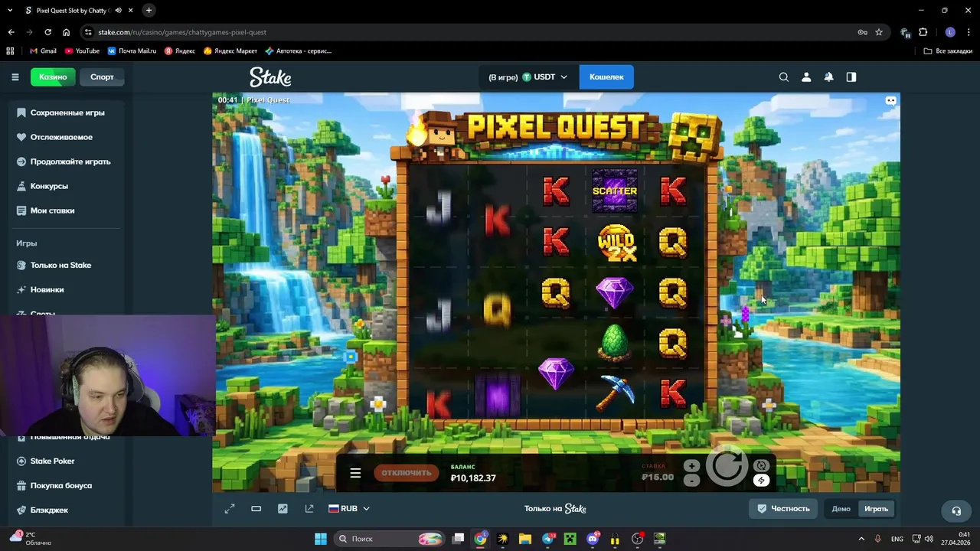Open the Яндекс Маркет bookmark
This screenshot has height=551, width=980.
pos(230,51)
